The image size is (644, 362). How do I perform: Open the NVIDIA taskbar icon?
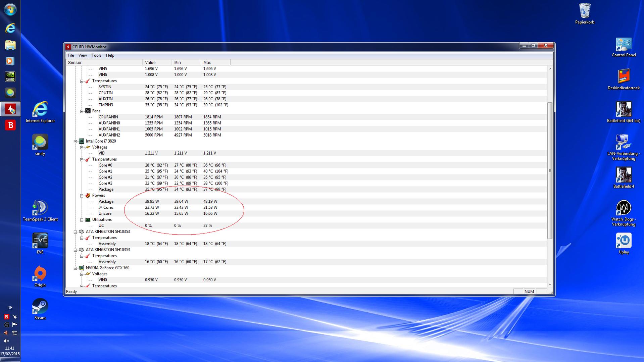coord(10,77)
